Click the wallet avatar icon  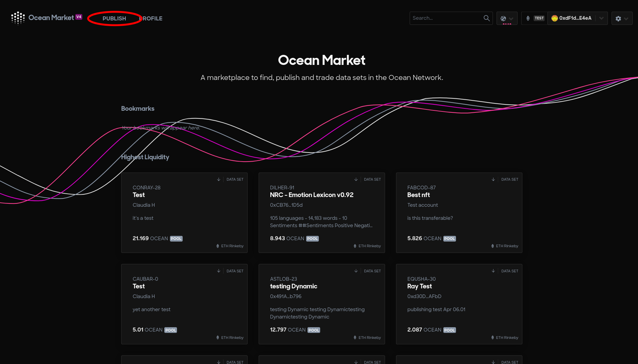pyautogui.click(x=554, y=18)
